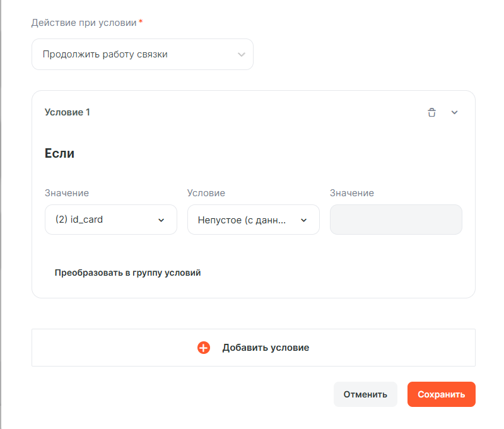Viewport: 504px width, 429px height.
Task: Click the arrow in the id_card dropdown
Action: 161,220
